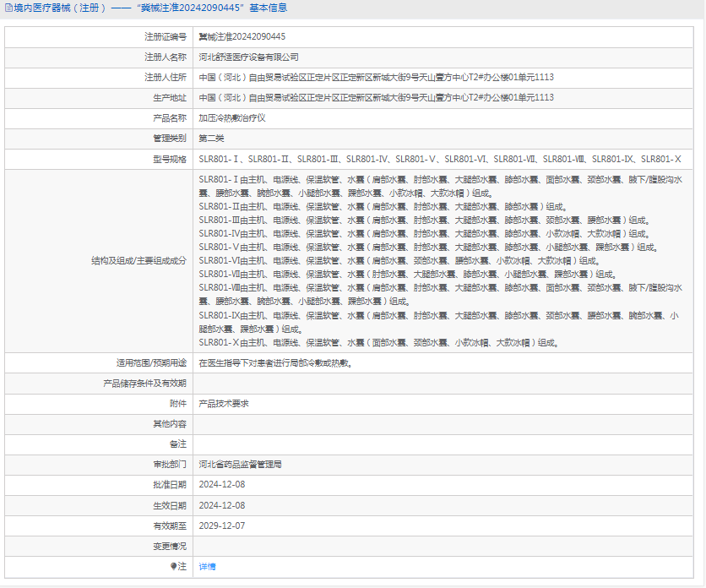
Task: Click the 其他内容 label
Action: (x=170, y=424)
